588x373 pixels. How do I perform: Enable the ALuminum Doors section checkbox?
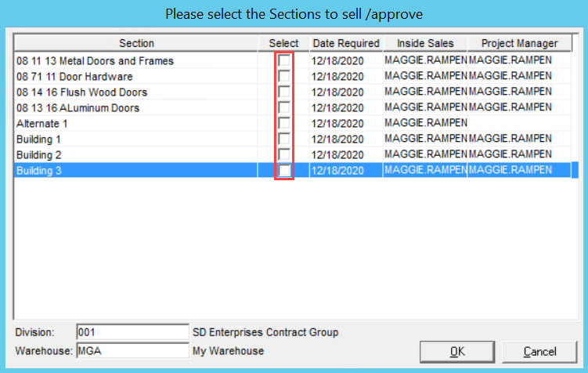point(284,107)
